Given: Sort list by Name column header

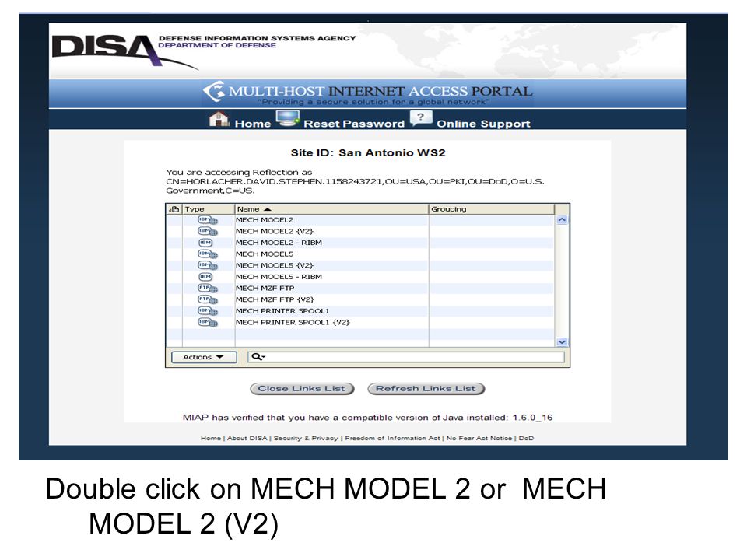Looking at the screenshot, I should 331,209.
